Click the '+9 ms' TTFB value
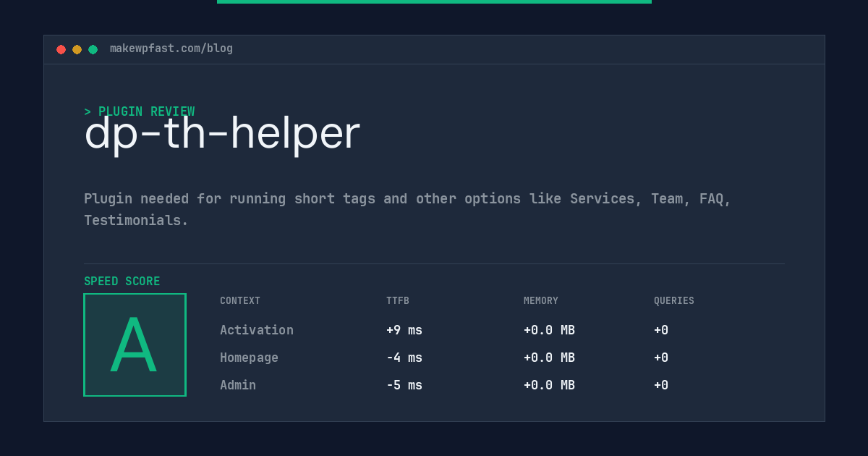This screenshot has width=868, height=456. click(404, 330)
